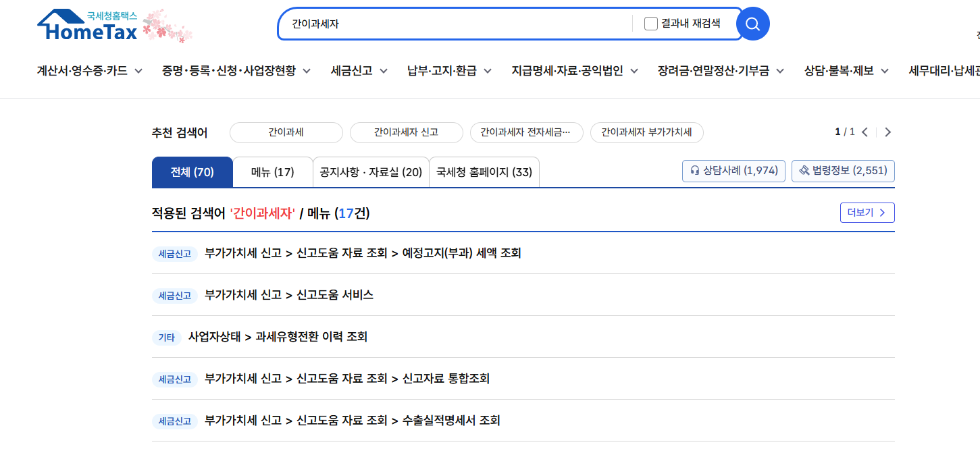The width and height of the screenshot is (980, 455).
Task: Click the blue search magnifier icon
Action: [x=752, y=24]
